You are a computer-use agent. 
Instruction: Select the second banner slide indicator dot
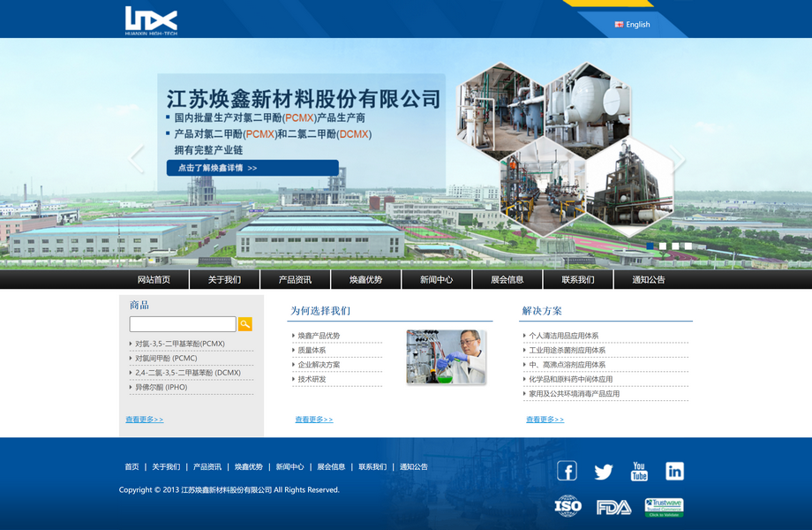(x=663, y=246)
